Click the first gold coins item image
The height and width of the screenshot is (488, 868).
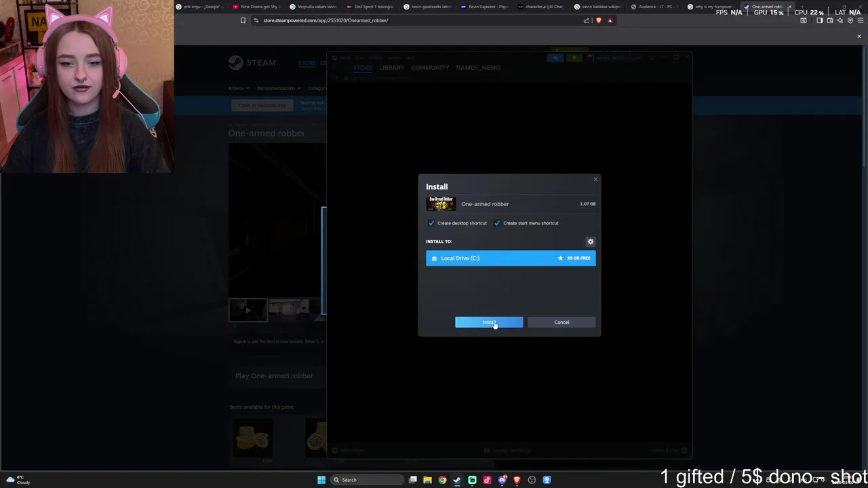coord(252,437)
